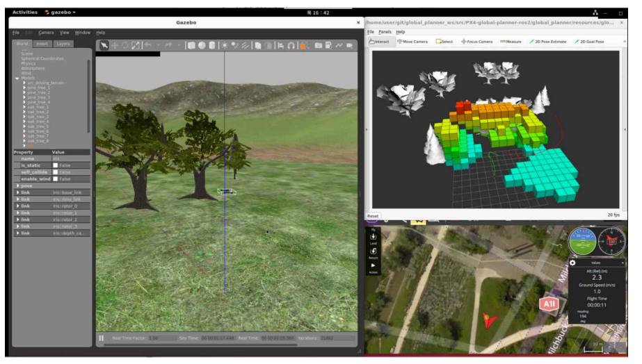Switch to the Insert tab

click(x=42, y=44)
